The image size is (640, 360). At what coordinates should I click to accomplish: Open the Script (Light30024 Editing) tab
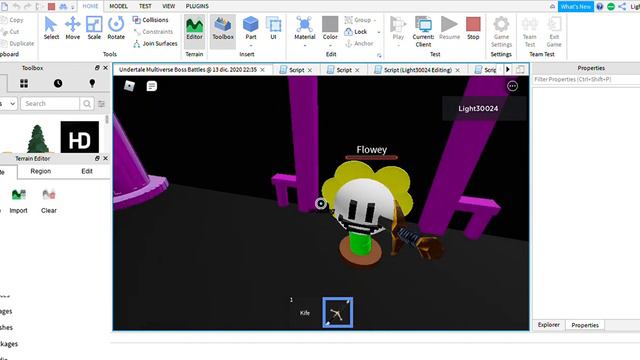pyautogui.click(x=418, y=70)
